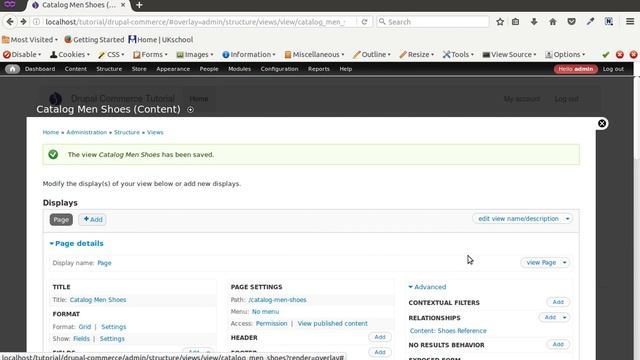Open Appearance in admin menu
Screen dimensions: 640x360
(173, 69)
